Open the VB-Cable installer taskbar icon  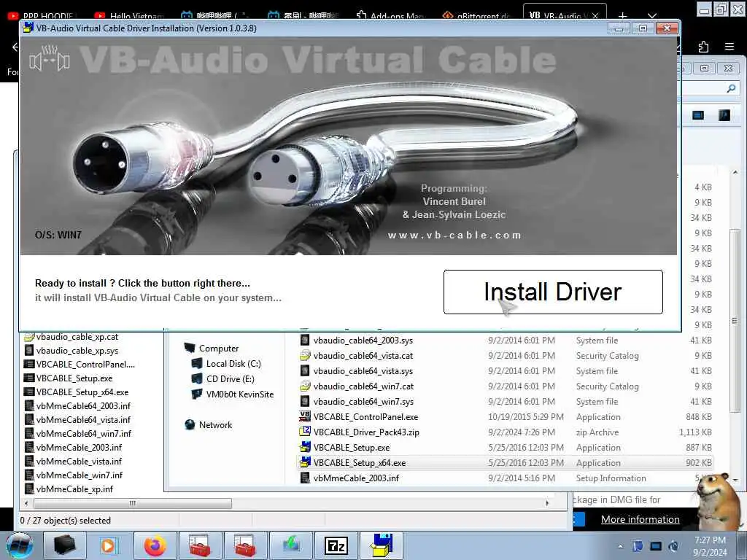382,545
